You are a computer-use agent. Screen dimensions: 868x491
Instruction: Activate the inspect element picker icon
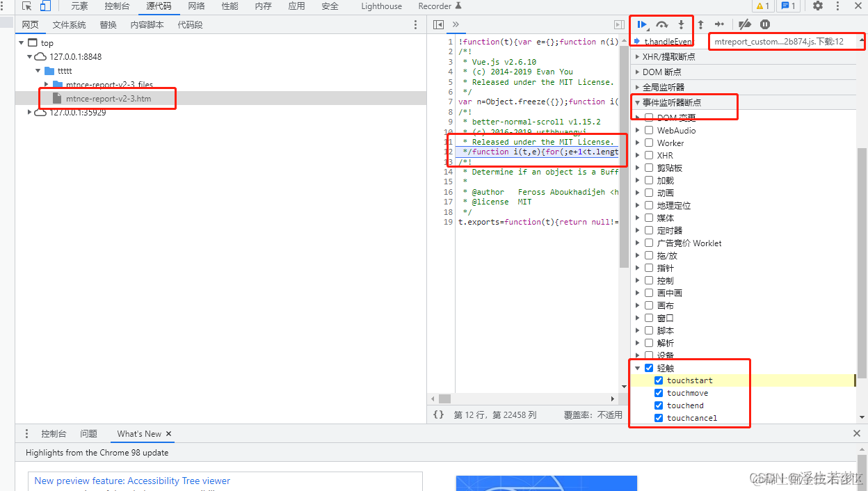coord(26,6)
